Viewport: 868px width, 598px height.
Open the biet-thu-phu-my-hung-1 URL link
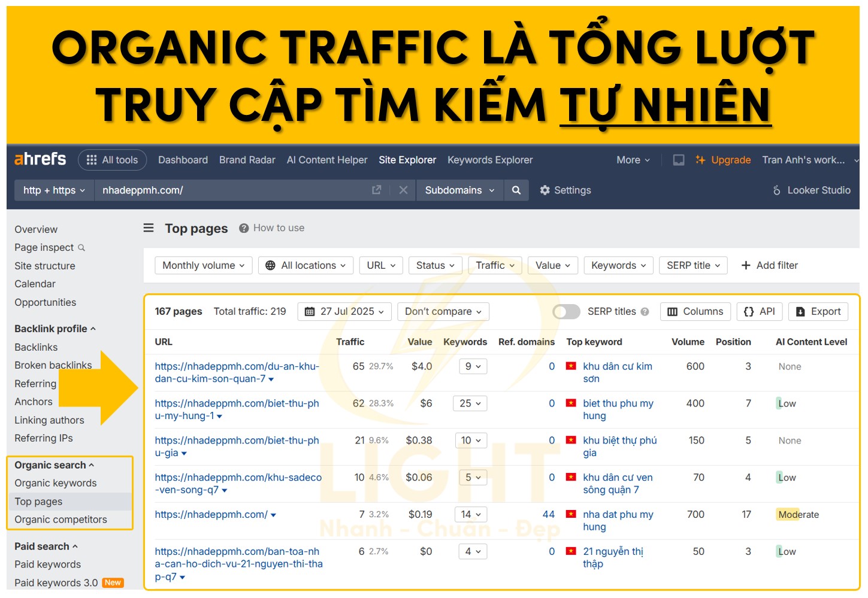[237, 409]
